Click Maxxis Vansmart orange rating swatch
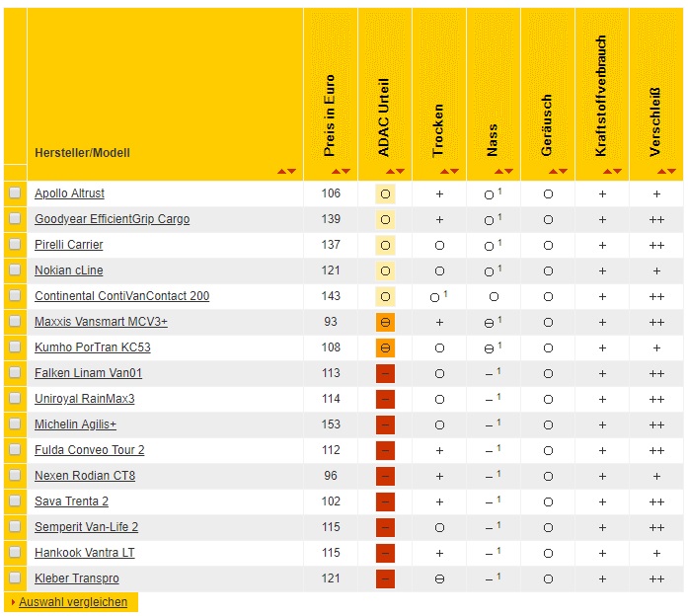 385,323
